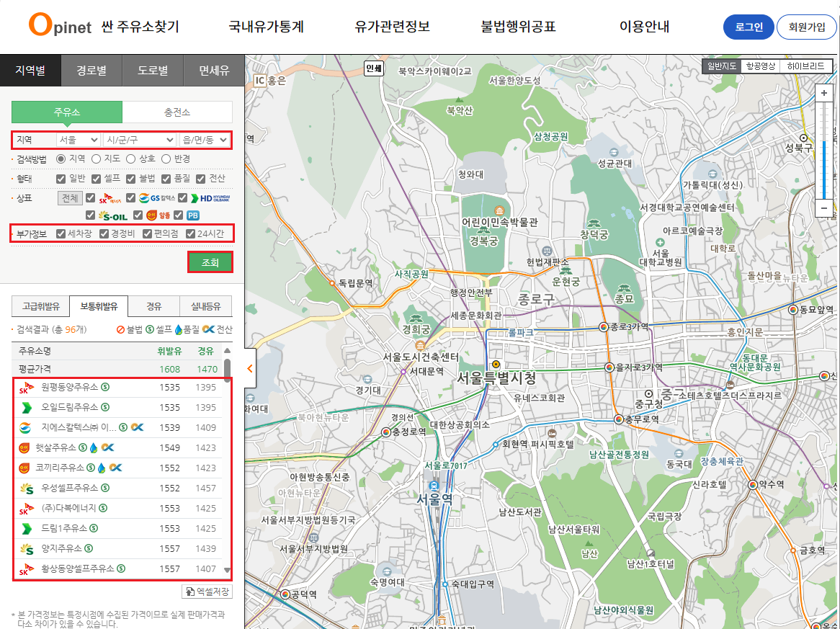Select the 지역 search method radio
The image size is (840, 629).
click(61, 159)
